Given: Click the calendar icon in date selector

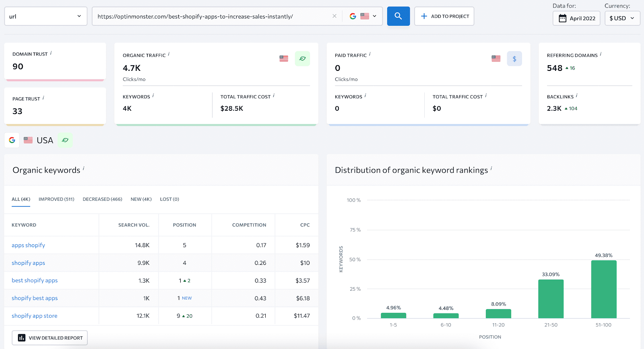Looking at the screenshot, I should tap(563, 18).
